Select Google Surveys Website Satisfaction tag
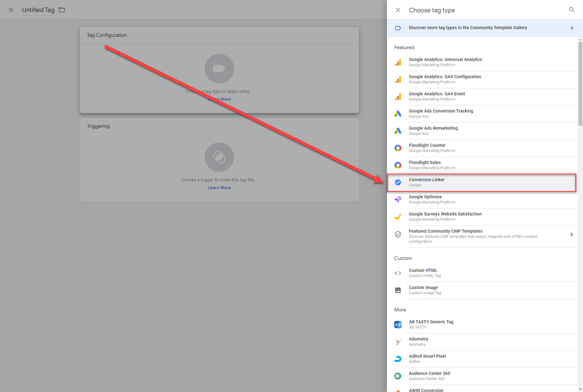583x392 pixels. [x=445, y=214]
